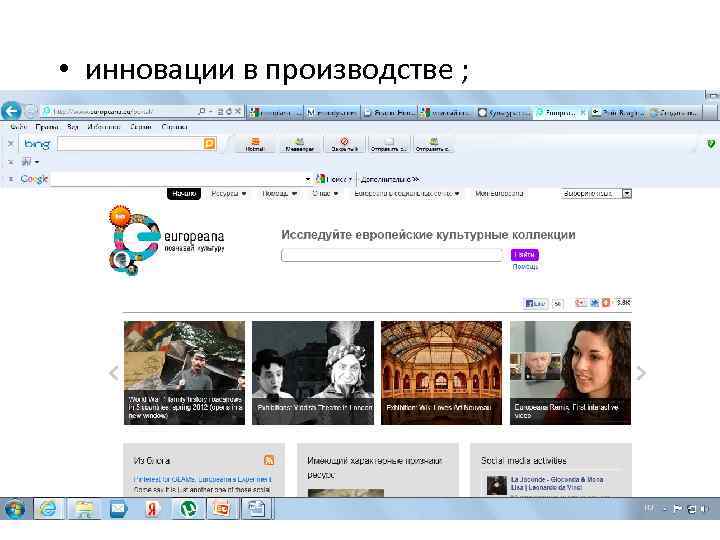Viewport: 720px width, 540px height.
Task: Open the Art Nouveau exhibition thumbnail
Action: (x=441, y=373)
